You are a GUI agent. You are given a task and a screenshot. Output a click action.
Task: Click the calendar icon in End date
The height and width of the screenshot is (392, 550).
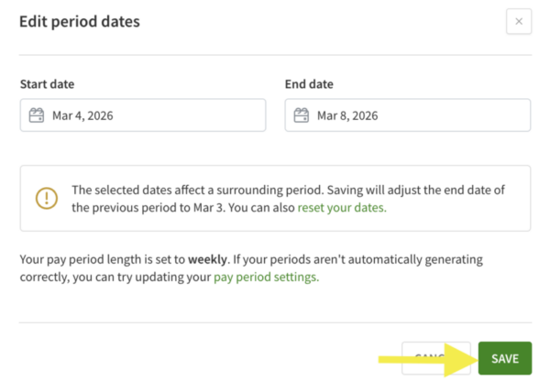[x=302, y=115]
